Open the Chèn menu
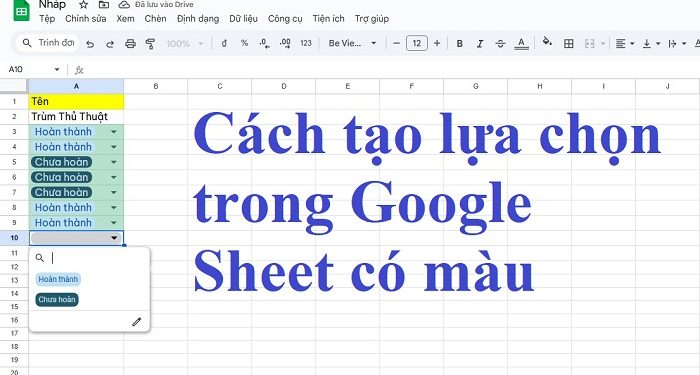The width and height of the screenshot is (700, 375). (x=155, y=19)
